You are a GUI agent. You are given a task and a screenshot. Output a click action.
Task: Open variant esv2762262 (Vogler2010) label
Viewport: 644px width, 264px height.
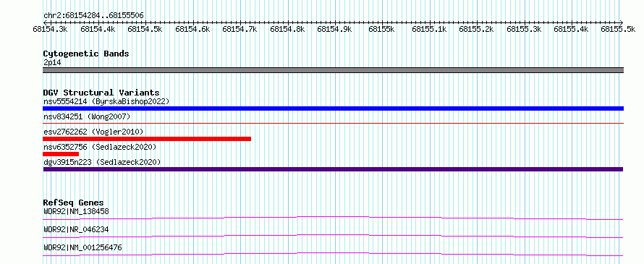(x=93, y=132)
